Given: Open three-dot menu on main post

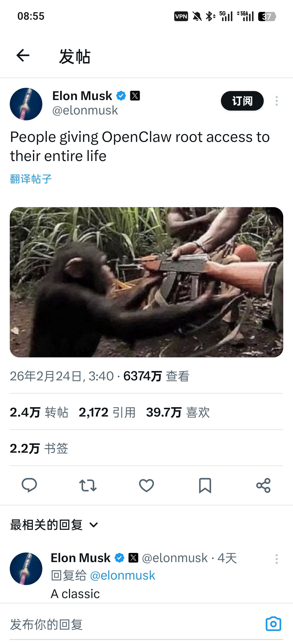Looking at the screenshot, I should coord(277,101).
